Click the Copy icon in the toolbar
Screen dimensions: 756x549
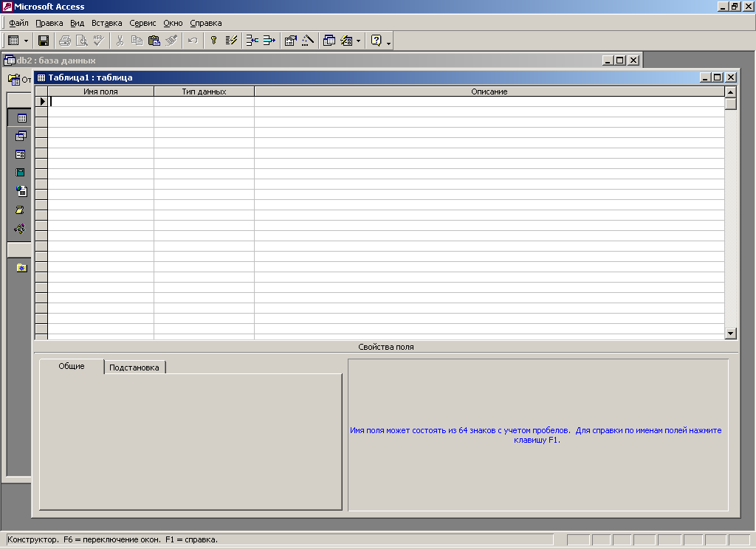coord(137,41)
